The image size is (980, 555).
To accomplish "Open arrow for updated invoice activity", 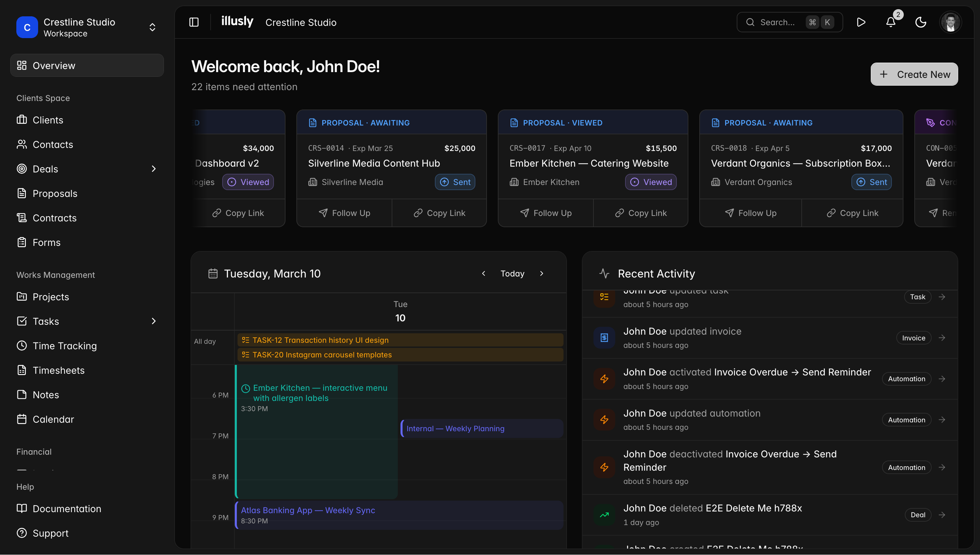I will [942, 338].
